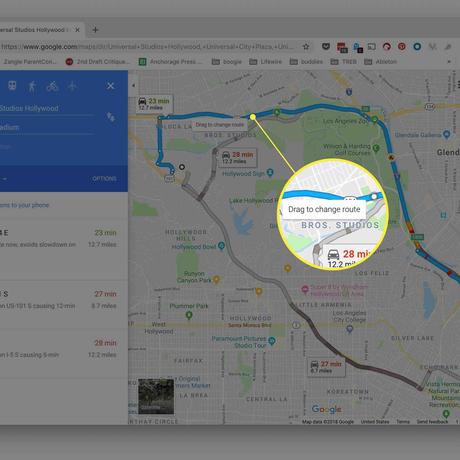Click the Hollywood Sign map pin
The image size is (460, 460).
270,172
